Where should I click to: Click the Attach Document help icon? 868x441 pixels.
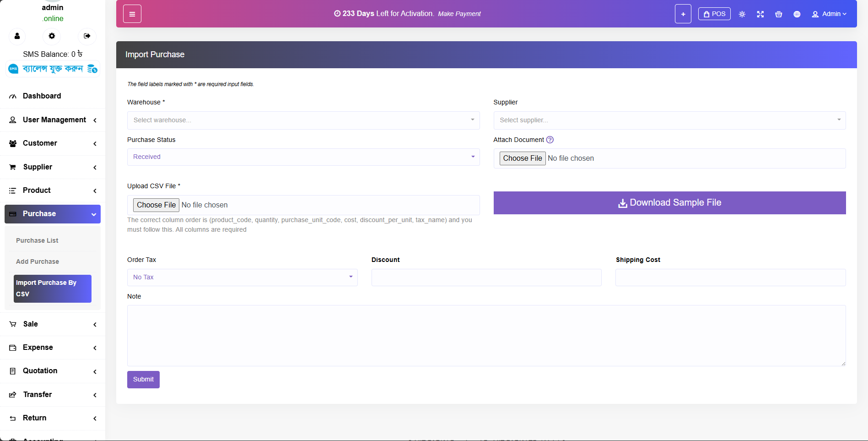point(550,140)
